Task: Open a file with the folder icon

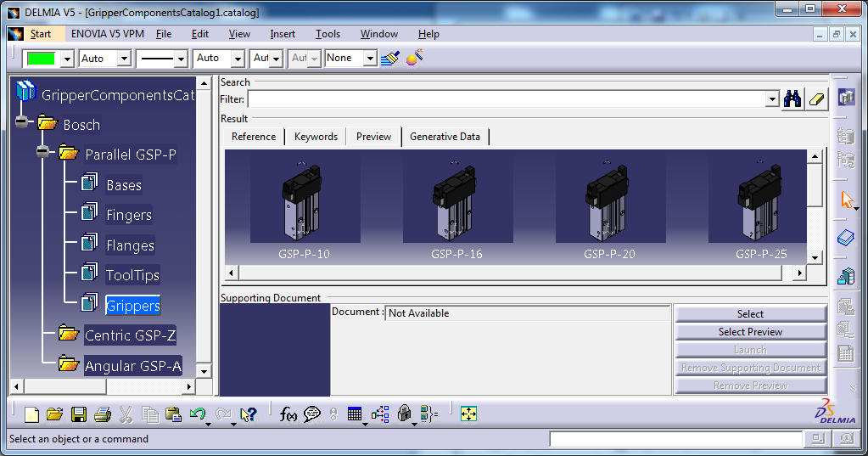Action: [x=55, y=414]
